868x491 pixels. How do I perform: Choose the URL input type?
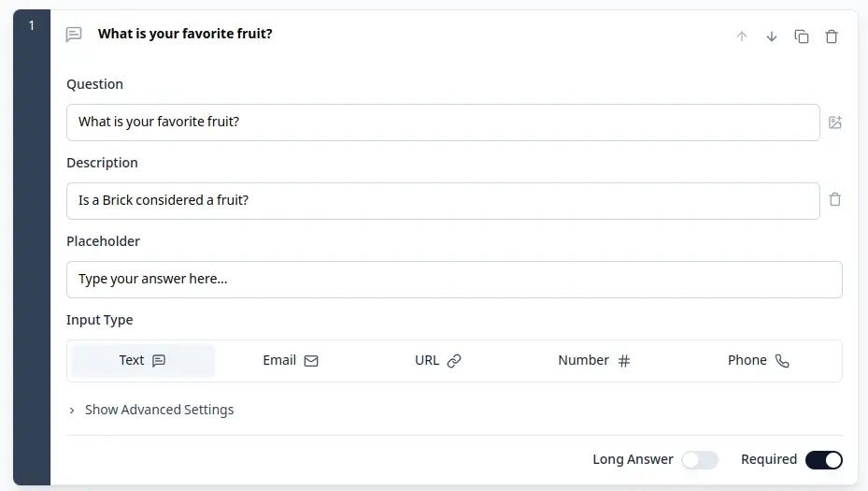click(x=438, y=361)
